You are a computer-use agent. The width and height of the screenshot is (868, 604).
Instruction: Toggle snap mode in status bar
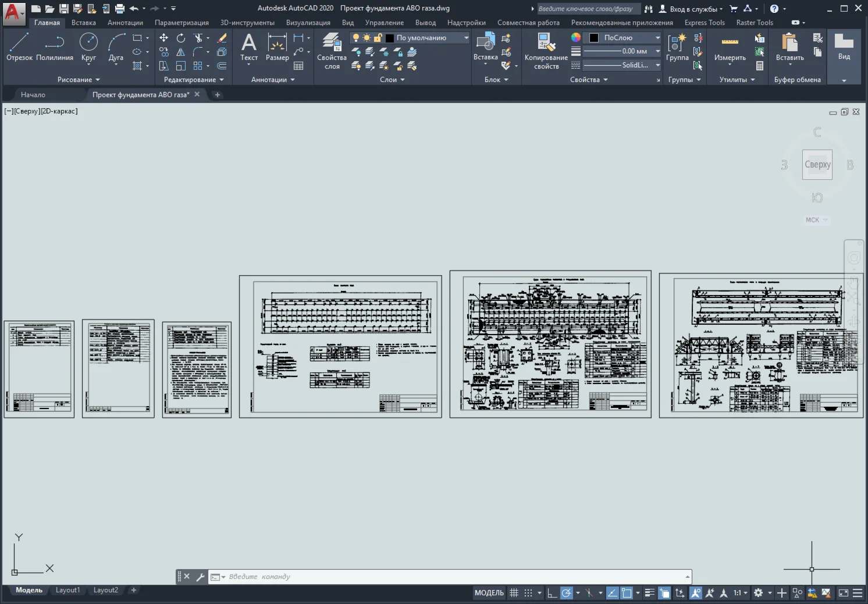point(528,593)
